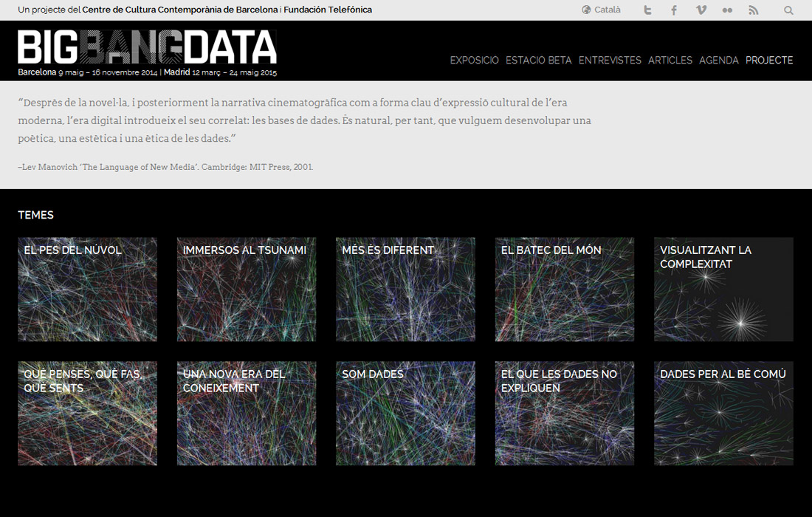This screenshot has height=517, width=812.
Task: Follow Centre de Cultura Contemporània de Barcelona link
Action: [x=179, y=10]
